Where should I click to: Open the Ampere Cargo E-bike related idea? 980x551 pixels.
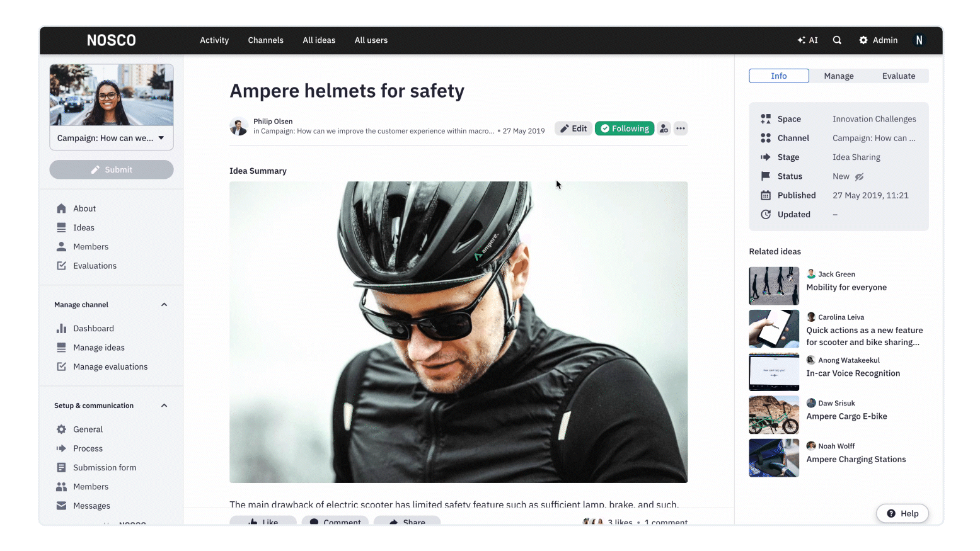tap(846, 416)
